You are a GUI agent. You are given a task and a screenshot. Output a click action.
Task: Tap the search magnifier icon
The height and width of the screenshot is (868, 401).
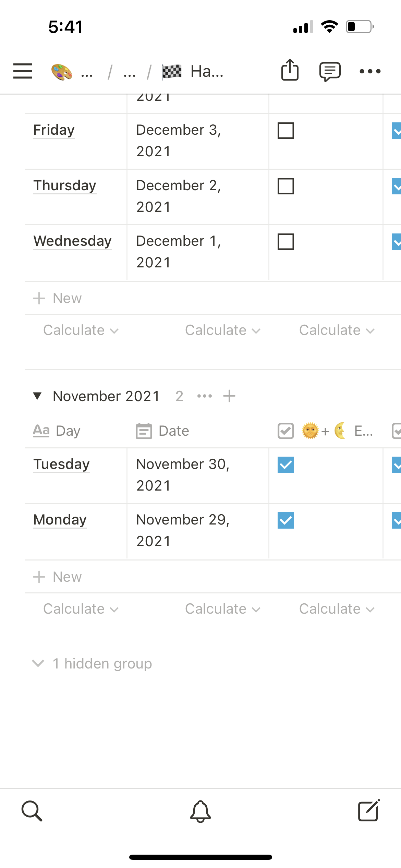click(32, 811)
